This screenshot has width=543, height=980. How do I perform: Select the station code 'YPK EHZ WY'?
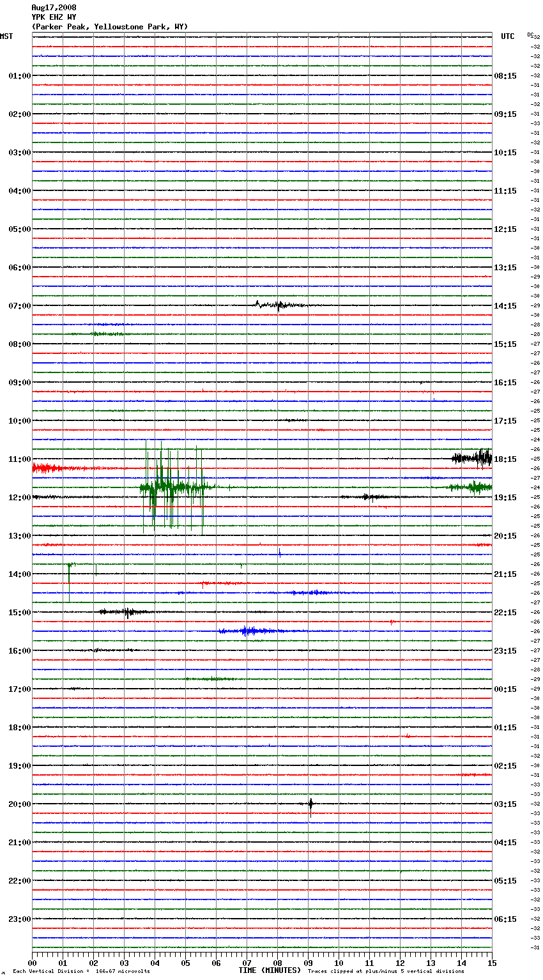54,17
